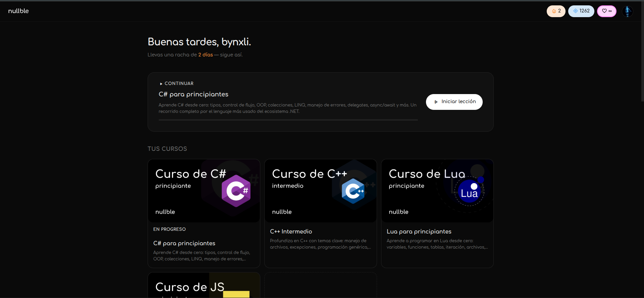This screenshot has width=644, height=298.
Task: Open the Curso de C# thumbnail
Action: 204,190
